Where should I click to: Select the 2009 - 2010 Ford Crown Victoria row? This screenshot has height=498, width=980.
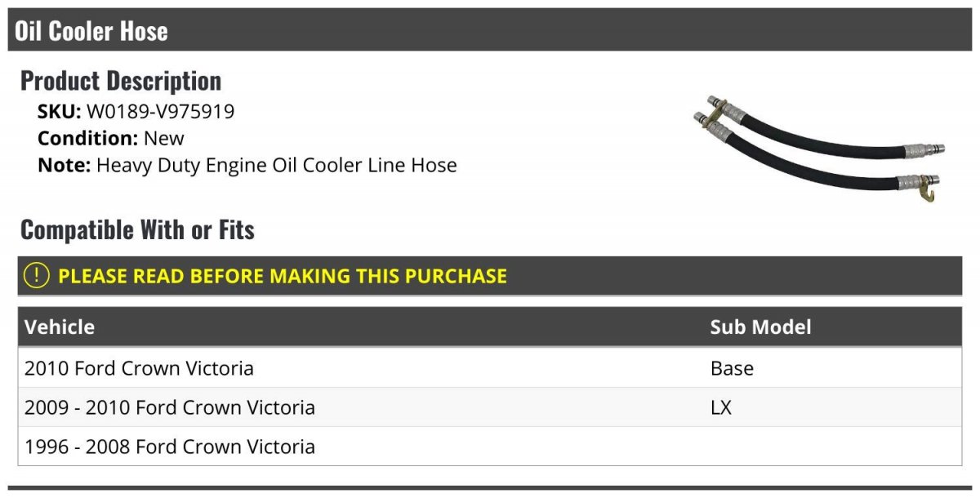click(490, 407)
